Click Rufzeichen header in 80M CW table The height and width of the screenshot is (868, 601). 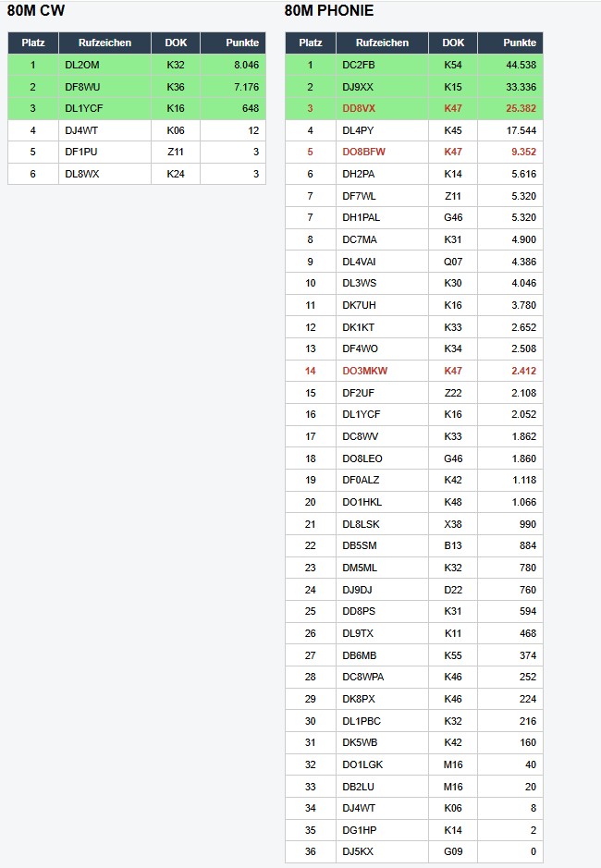[x=104, y=43]
